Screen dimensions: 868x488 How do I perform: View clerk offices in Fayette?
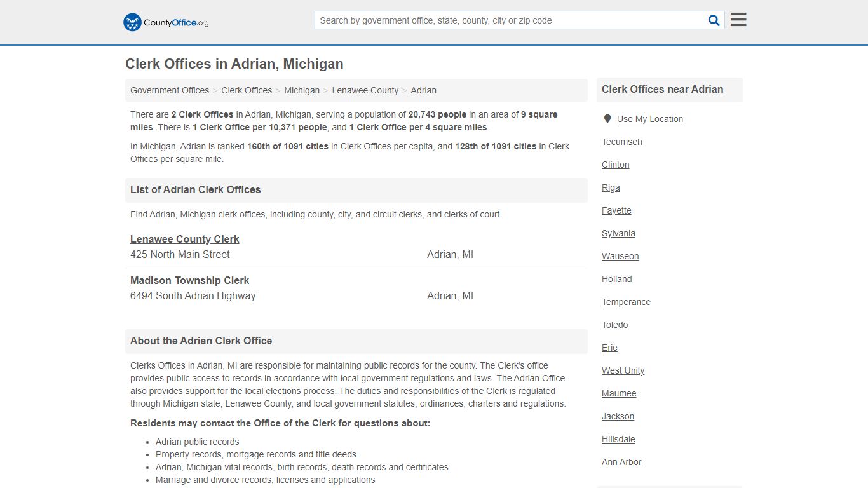pos(616,210)
